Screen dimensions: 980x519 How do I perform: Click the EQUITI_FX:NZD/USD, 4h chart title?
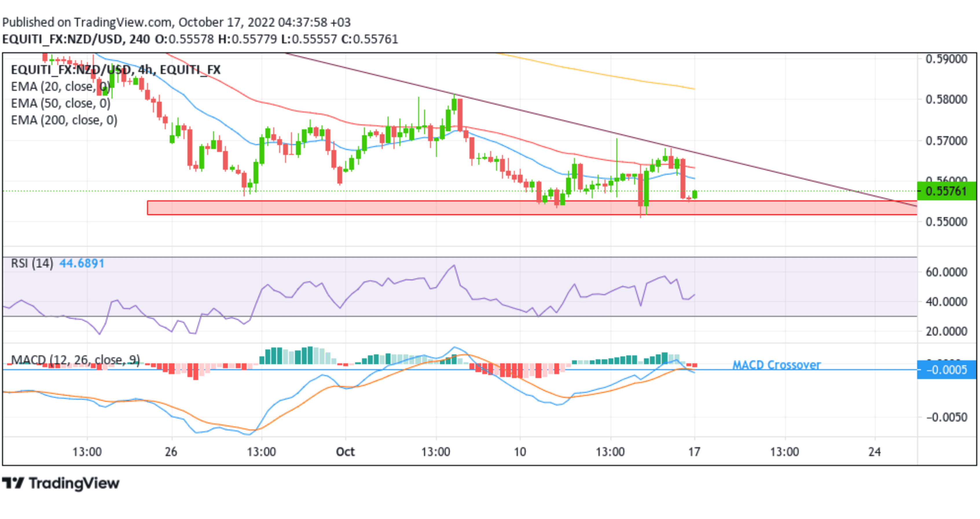[116, 70]
